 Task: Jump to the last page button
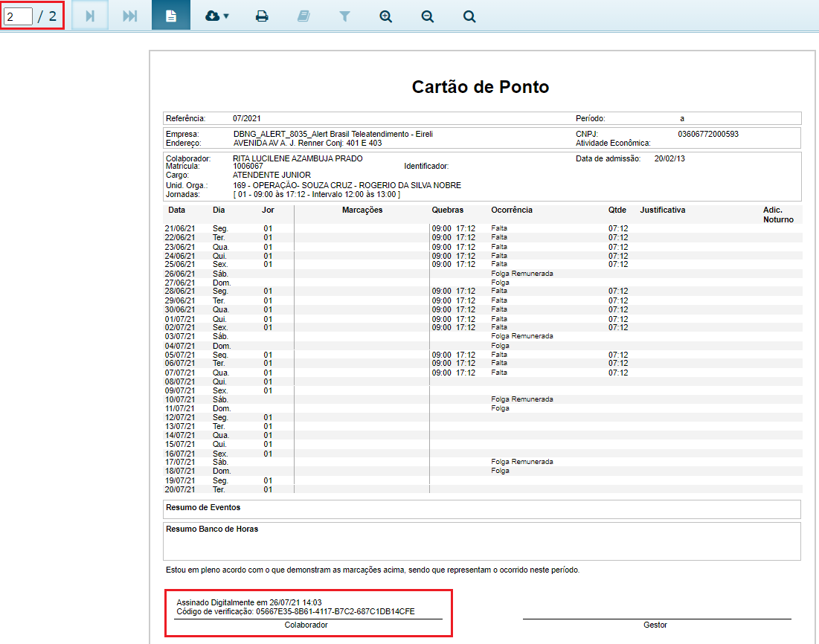coord(130,16)
